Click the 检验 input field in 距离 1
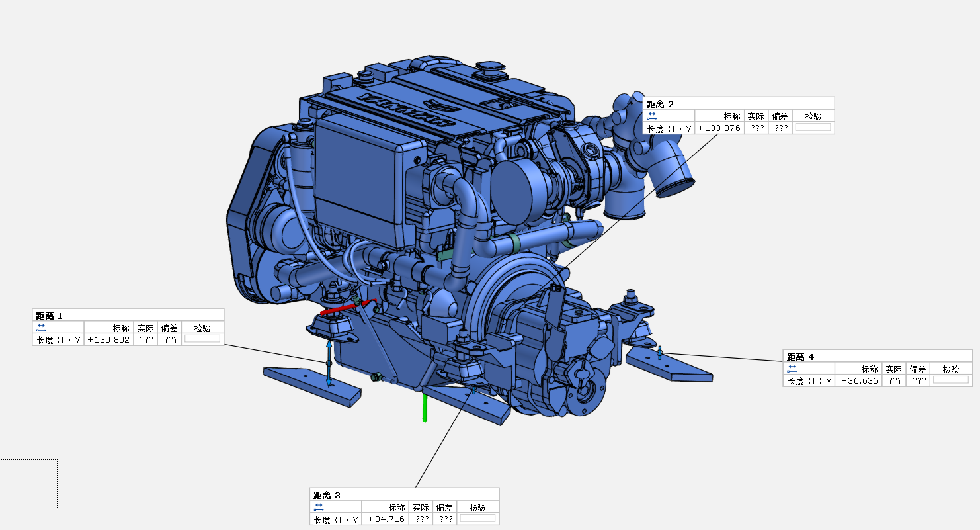Viewport: 980px width, 530px height. [x=202, y=339]
